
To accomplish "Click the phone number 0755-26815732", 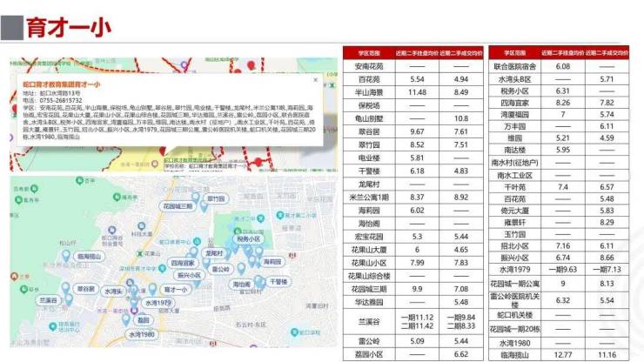I will point(60,100).
